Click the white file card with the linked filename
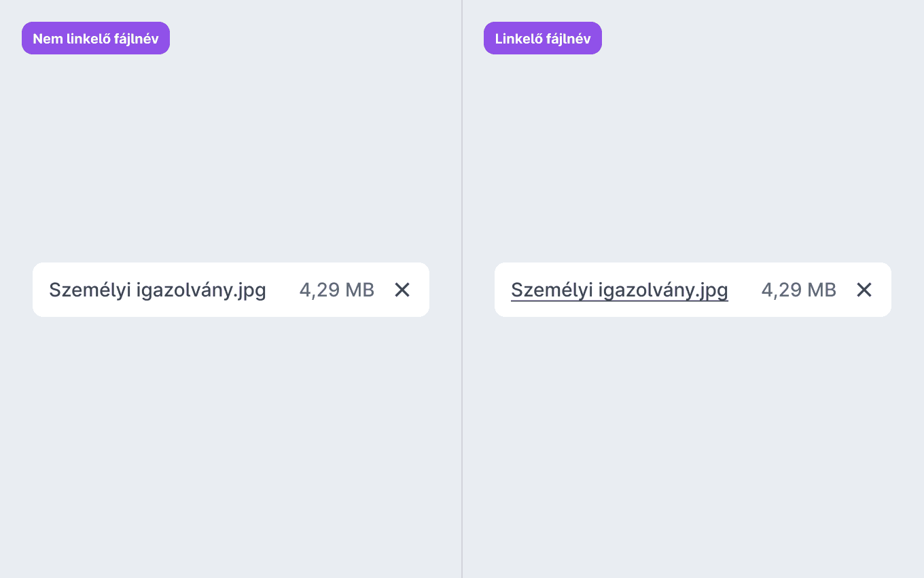This screenshot has height=578, width=924. (x=693, y=290)
